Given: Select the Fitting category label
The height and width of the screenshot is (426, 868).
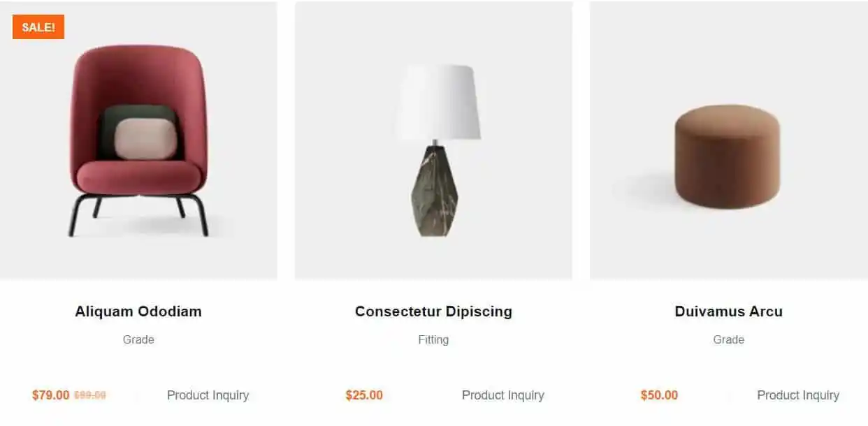Looking at the screenshot, I should (433, 340).
